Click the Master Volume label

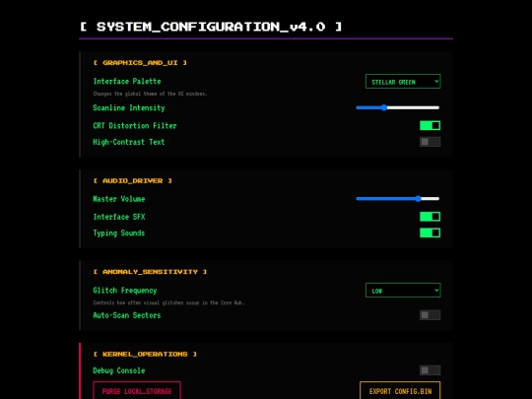(x=119, y=199)
